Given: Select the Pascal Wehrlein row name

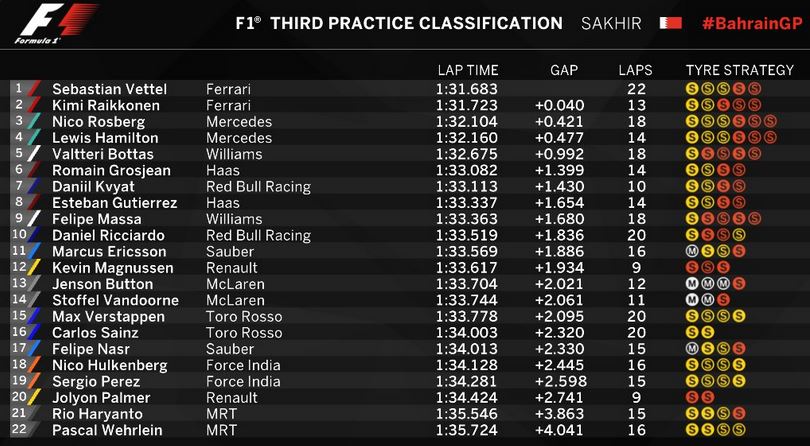Looking at the screenshot, I should 107,430.
